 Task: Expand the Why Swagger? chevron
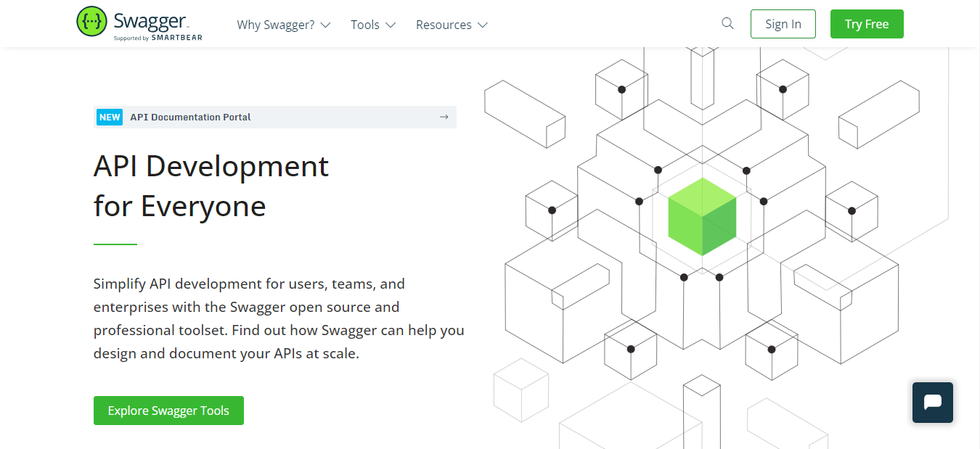tap(327, 25)
